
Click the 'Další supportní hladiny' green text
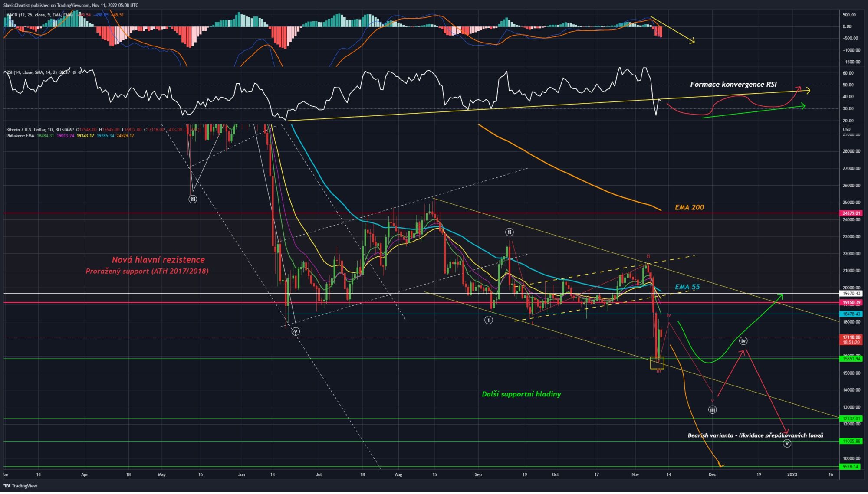(522, 394)
